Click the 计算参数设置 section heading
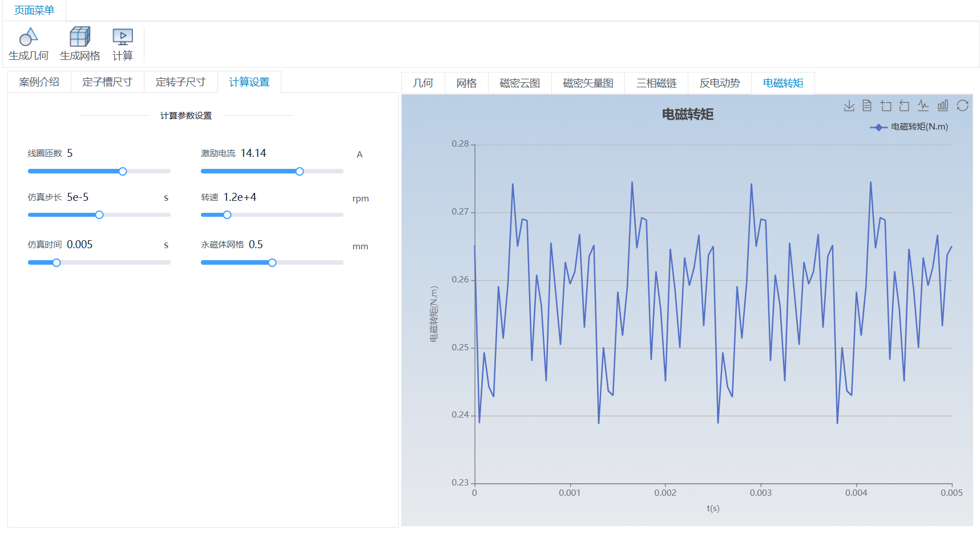This screenshot has width=980, height=534. 186,115
